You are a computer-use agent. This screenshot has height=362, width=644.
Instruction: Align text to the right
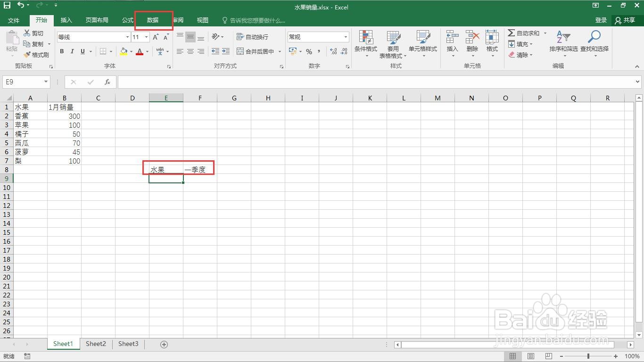(x=201, y=51)
